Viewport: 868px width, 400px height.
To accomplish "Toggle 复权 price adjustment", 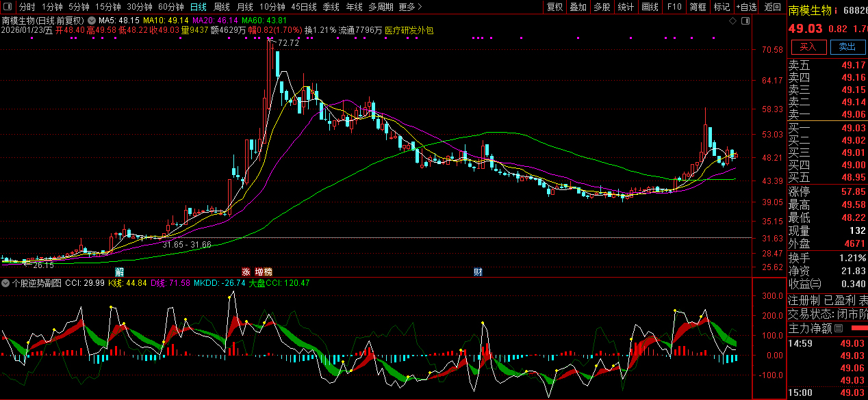I will tap(554, 8).
